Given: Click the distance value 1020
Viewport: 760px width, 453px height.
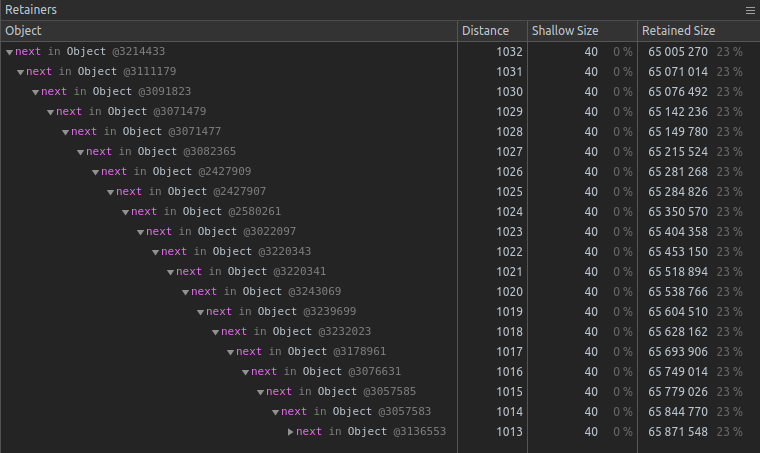Looking at the screenshot, I should click(x=509, y=292).
